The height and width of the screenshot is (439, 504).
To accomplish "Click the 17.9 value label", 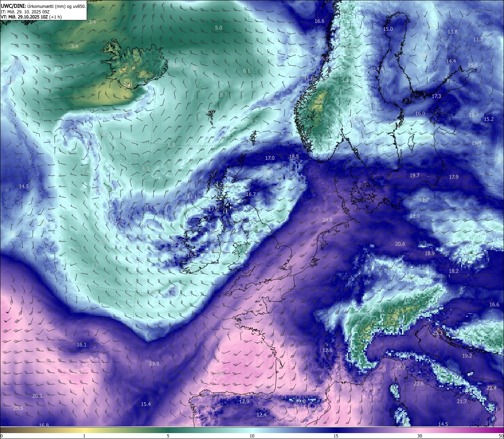I will pyautogui.click(x=454, y=177).
